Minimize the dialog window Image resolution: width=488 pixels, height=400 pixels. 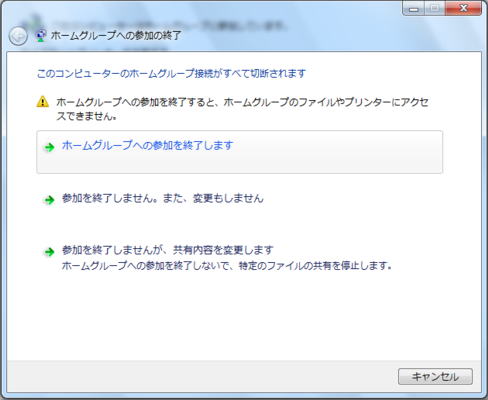[x=414, y=8]
